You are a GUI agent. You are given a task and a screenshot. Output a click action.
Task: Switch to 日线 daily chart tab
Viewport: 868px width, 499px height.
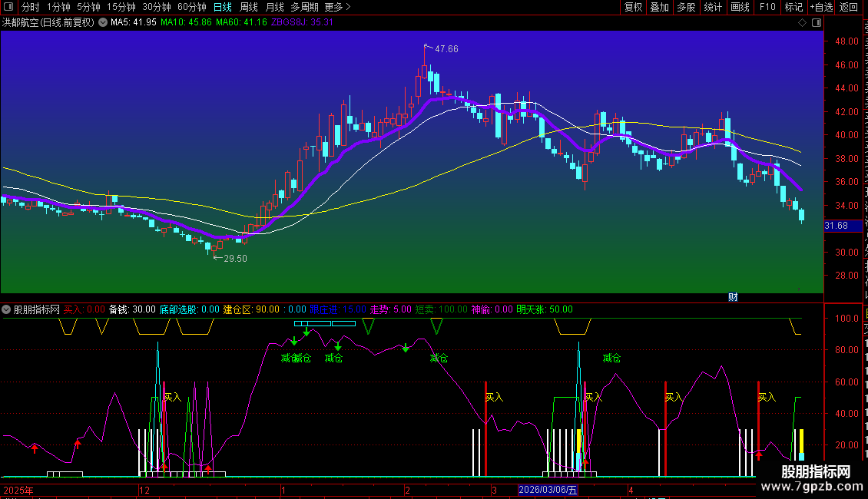tap(223, 7)
